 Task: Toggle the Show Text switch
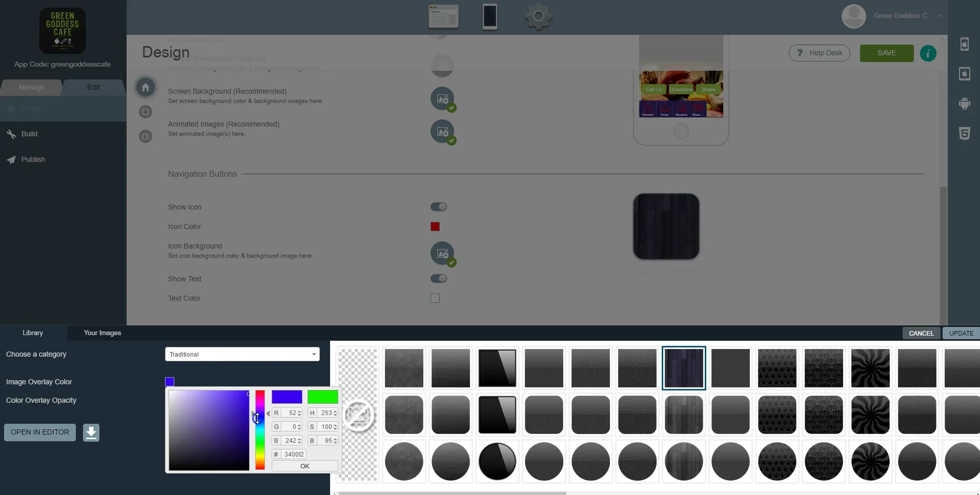pos(438,278)
